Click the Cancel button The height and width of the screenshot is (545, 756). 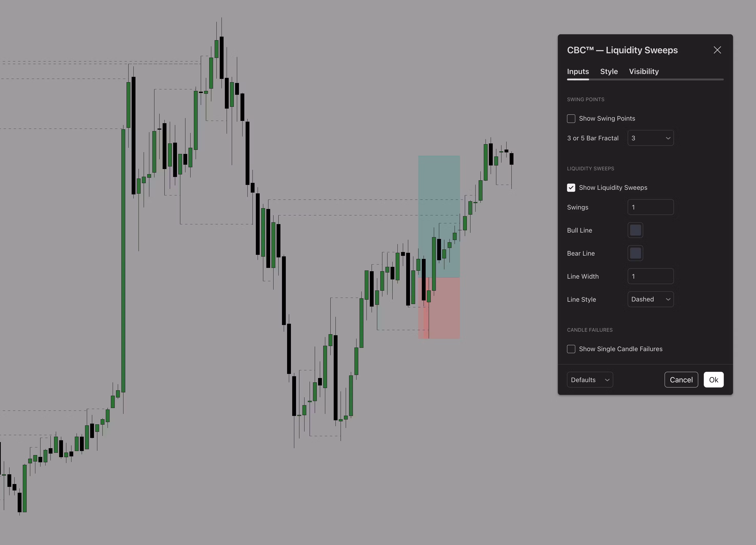pyautogui.click(x=681, y=380)
